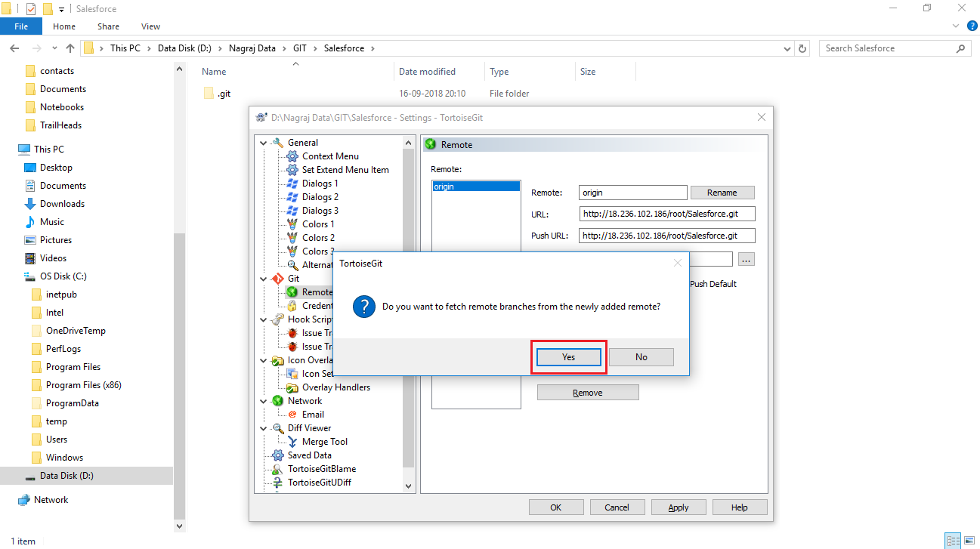This screenshot has width=980, height=549.
Task: Collapse the General tree node
Action: [263, 143]
